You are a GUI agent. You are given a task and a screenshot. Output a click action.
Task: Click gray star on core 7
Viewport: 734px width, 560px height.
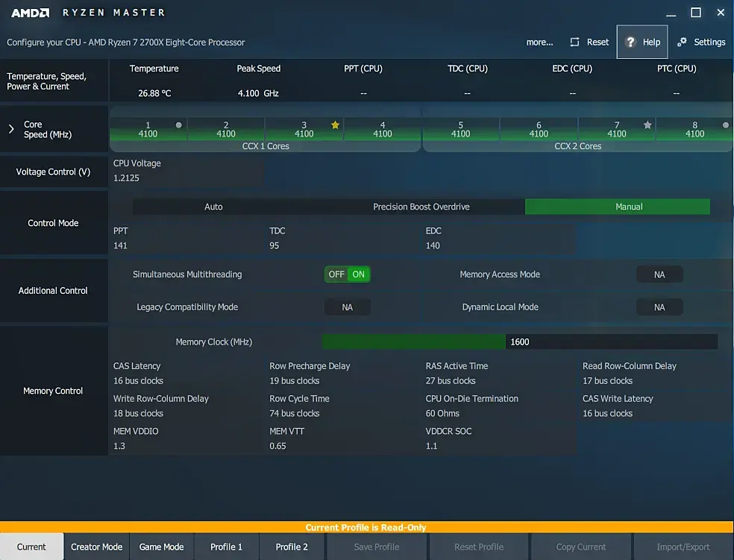pyautogui.click(x=647, y=125)
